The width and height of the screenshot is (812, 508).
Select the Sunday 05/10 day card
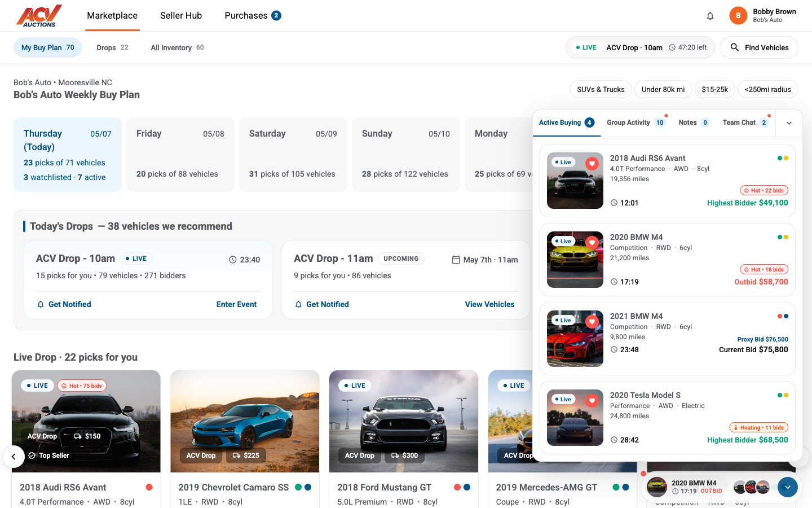406,155
